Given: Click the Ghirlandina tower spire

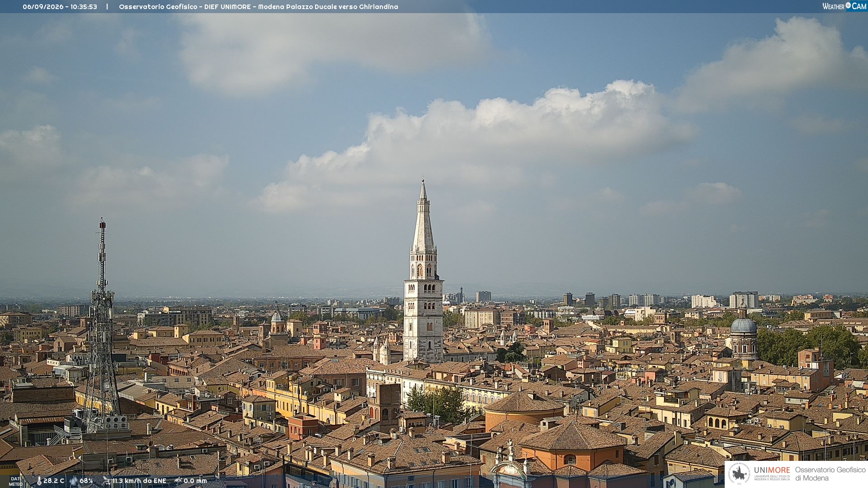Looking at the screenshot, I should 423,217.
